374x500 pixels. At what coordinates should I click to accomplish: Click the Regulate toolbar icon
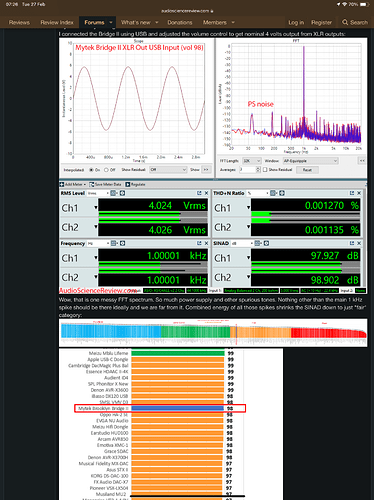tap(128, 184)
